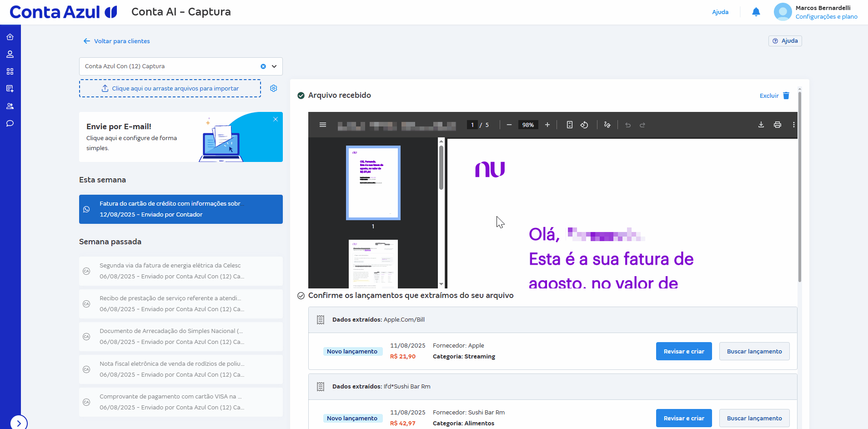Click the thumbnail panel scrollbar

coord(441,167)
